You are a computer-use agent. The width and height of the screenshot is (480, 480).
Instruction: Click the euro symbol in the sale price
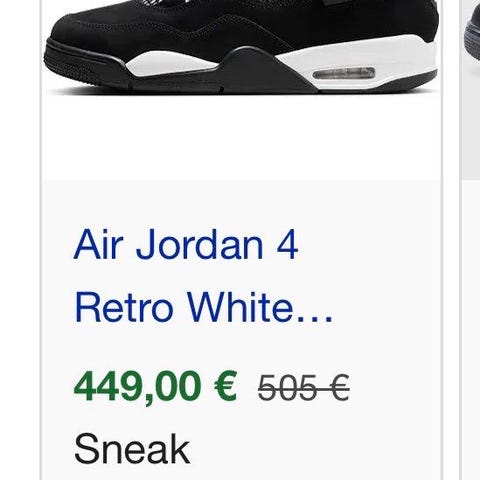pos(225,387)
